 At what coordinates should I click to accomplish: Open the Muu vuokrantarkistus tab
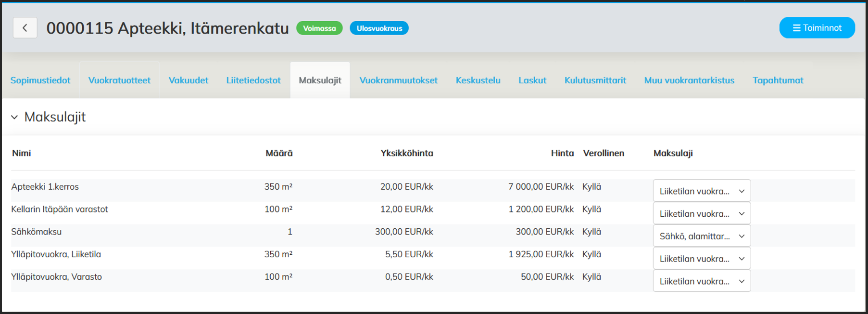tap(689, 80)
